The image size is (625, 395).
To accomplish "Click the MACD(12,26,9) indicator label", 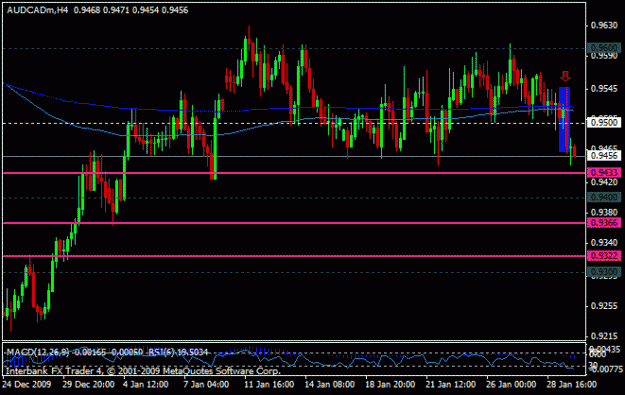I will tap(37, 352).
